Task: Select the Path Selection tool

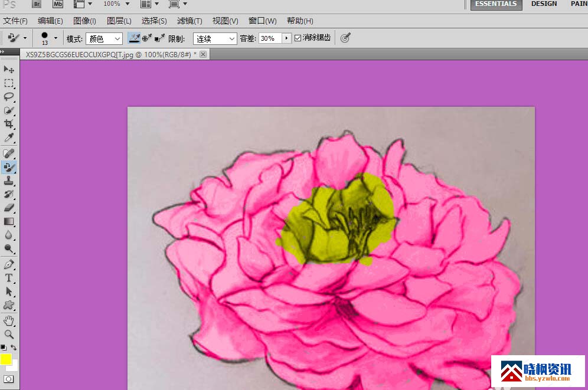Action: pyautogui.click(x=9, y=291)
